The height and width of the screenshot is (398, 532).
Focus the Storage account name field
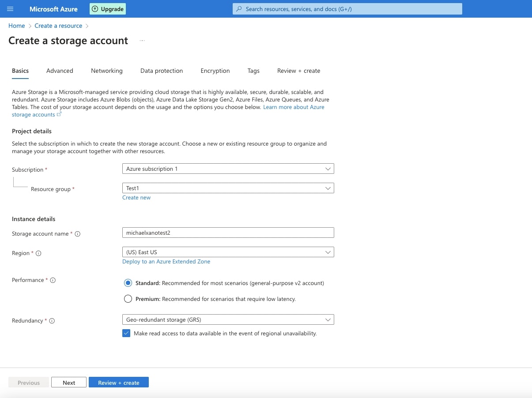tap(228, 233)
